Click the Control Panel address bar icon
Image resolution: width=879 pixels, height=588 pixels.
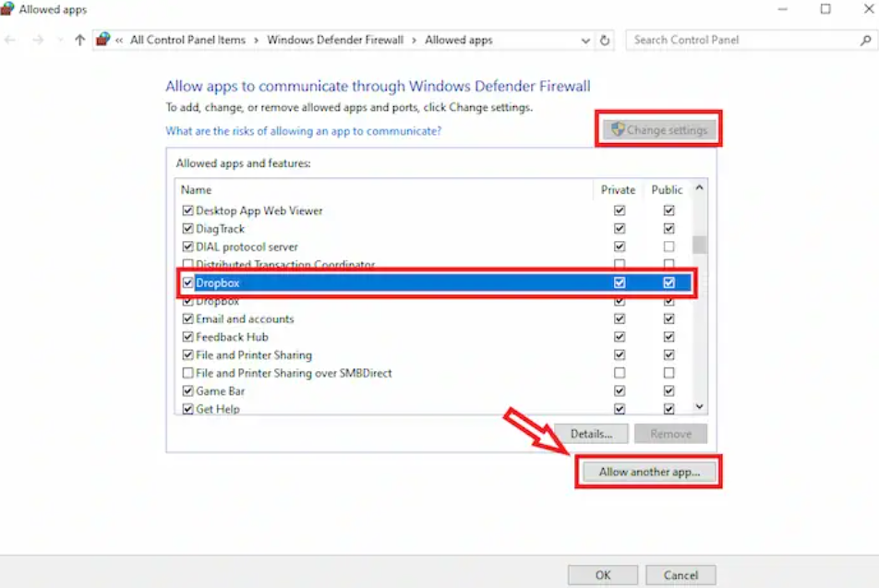103,40
